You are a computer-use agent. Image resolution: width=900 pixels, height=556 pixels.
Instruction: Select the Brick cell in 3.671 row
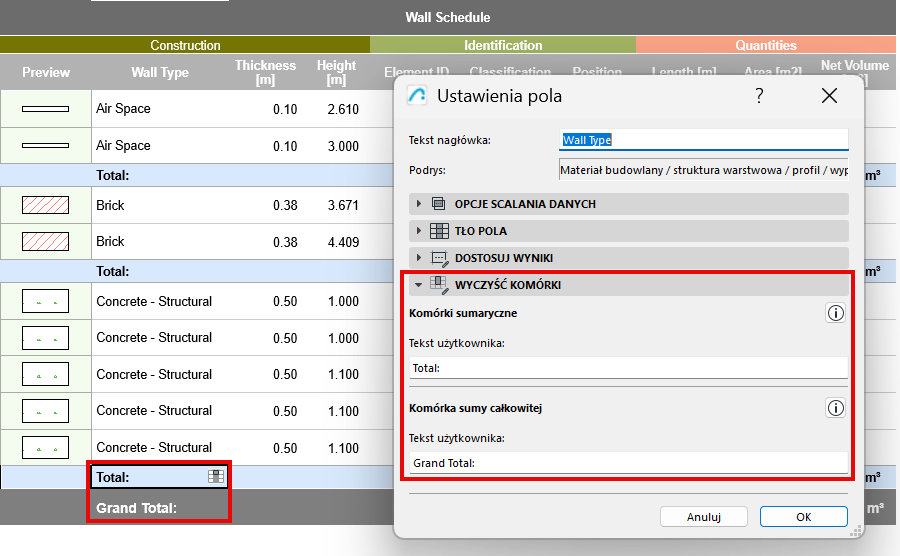(x=160, y=205)
